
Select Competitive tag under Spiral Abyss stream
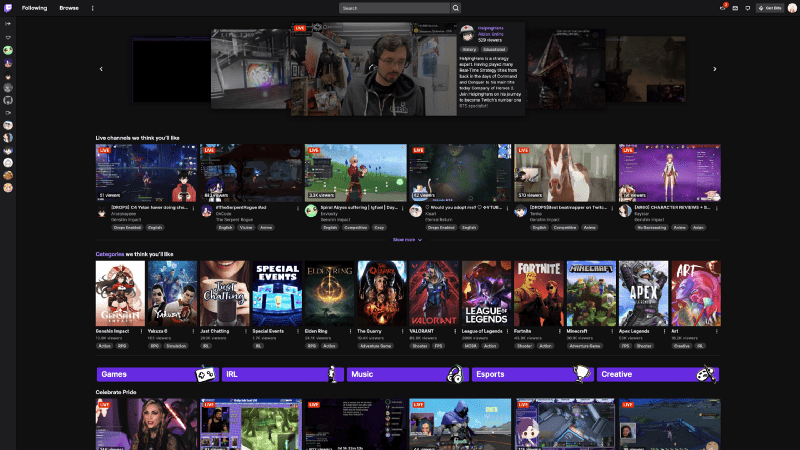(x=355, y=228)
